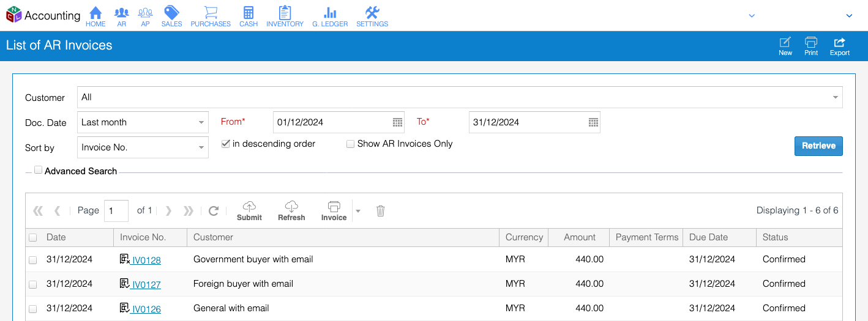Click the Retrieve button
Screen dimensions: 868x321
tap(818, 146)
